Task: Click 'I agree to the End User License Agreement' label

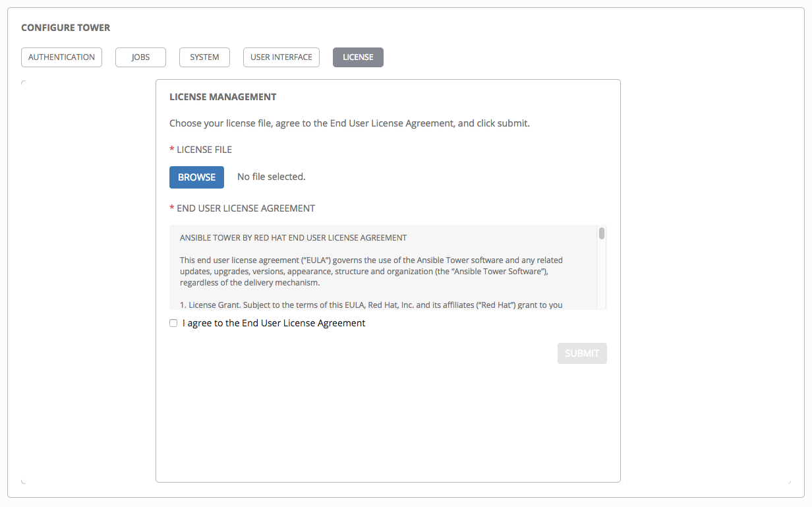Action: click(x=274, y=323)
